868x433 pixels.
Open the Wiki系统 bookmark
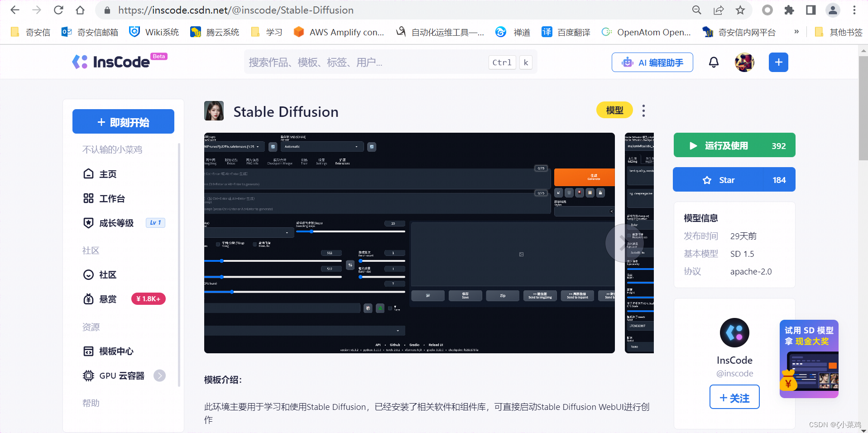(154, 32)
